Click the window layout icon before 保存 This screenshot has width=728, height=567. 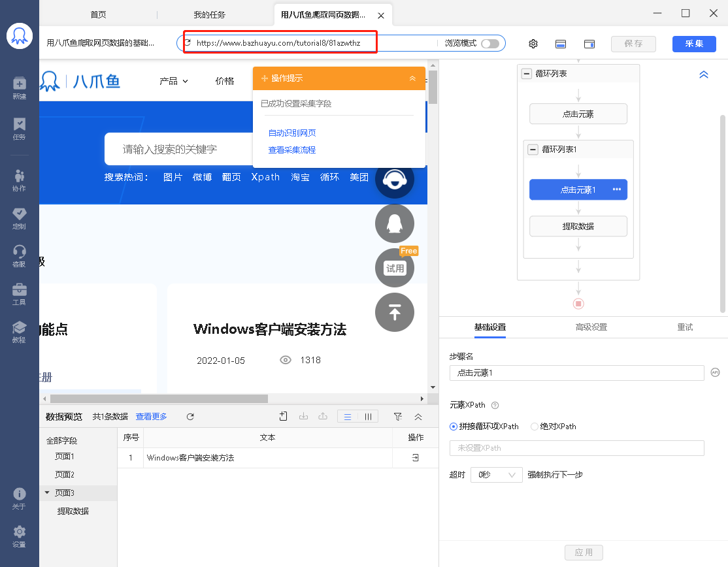(x=589, y=44)
